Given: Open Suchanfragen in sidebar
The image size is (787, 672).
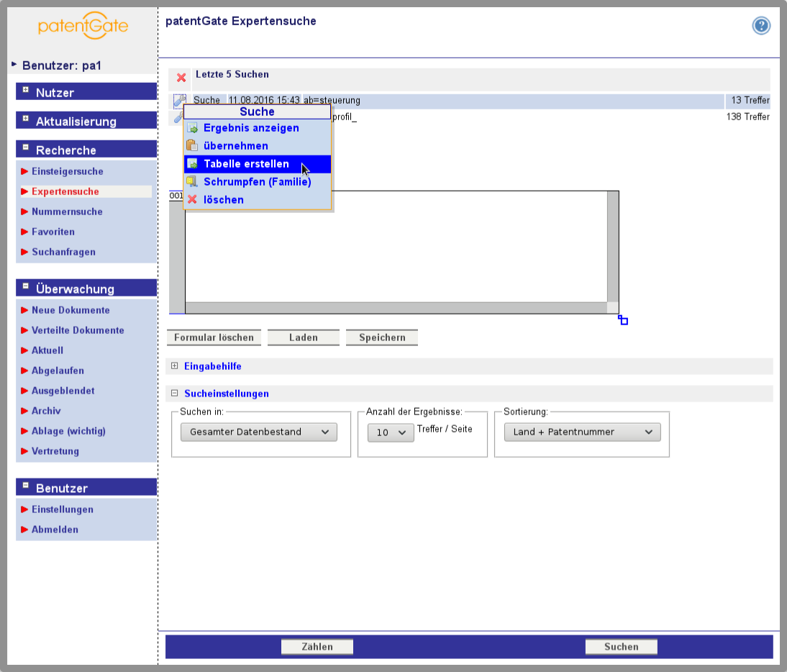Looking at the screenshot, I should coord(64,252).
